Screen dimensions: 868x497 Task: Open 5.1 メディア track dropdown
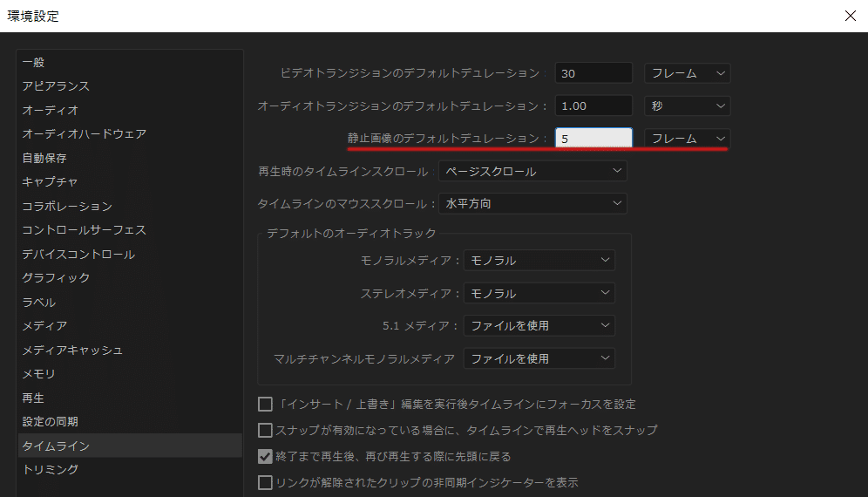pos(539,326)
